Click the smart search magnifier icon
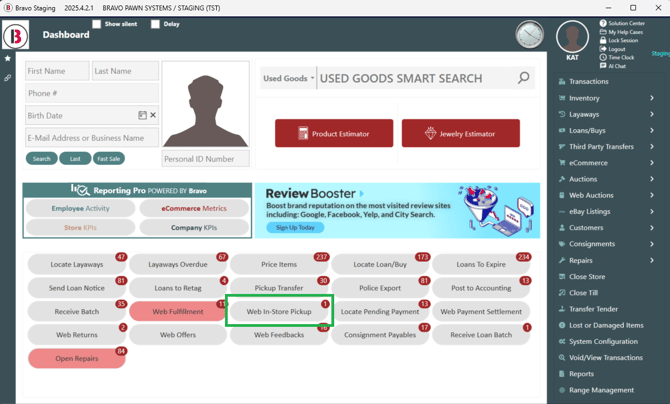Viewport: 670px width, 404px height. [x=523, y=78]
